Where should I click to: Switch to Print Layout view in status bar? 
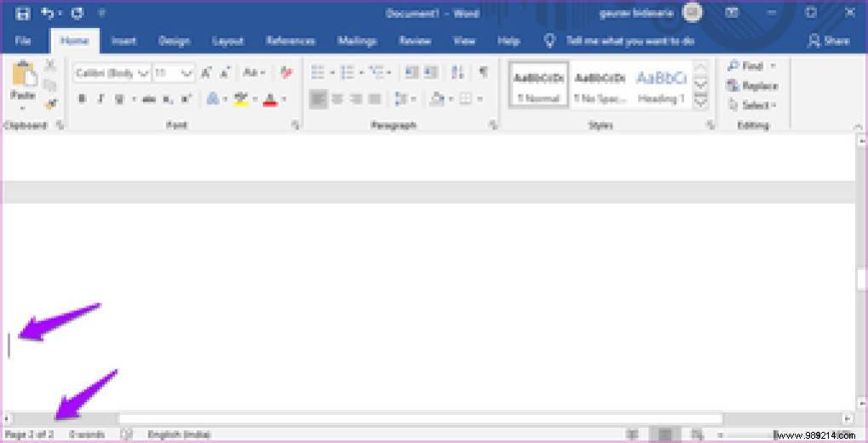(664, 434)
